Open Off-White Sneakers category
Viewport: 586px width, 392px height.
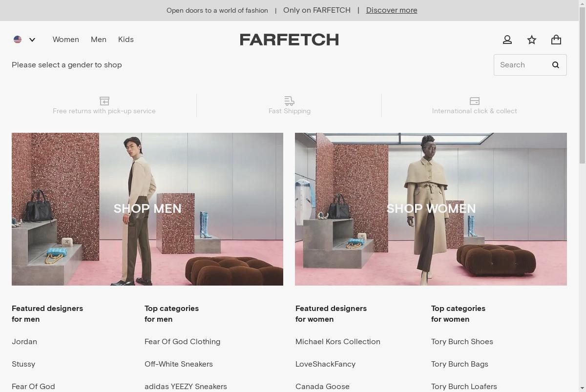[179, 364]
